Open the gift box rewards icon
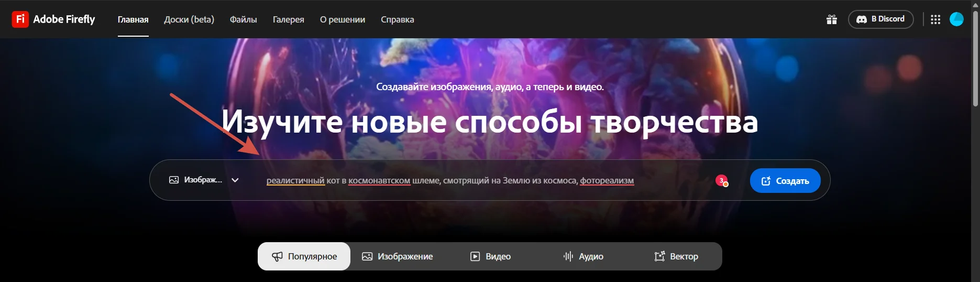This screenshot has height=282, width=980. (831, 20)
